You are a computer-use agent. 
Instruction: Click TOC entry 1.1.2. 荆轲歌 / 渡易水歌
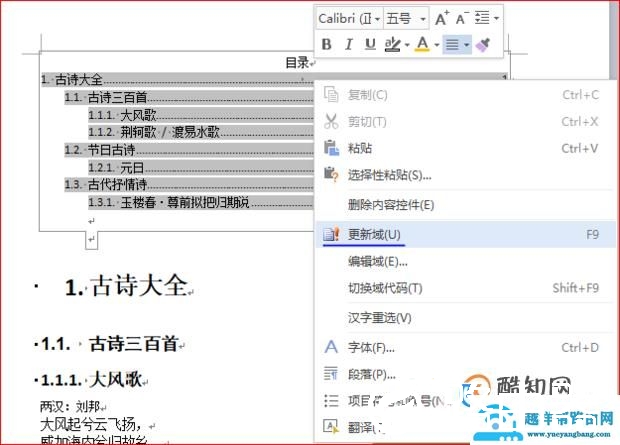click(x=201, y=132)
